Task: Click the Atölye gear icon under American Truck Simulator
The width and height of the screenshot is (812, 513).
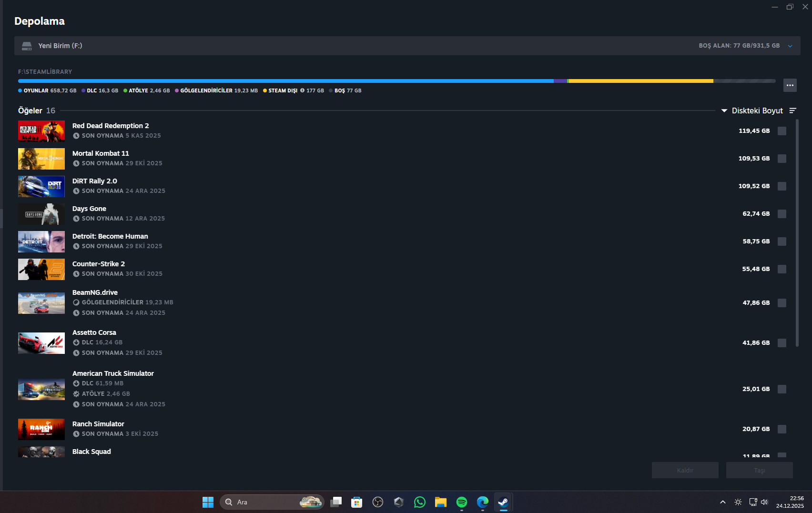Action: coord(76,394)
